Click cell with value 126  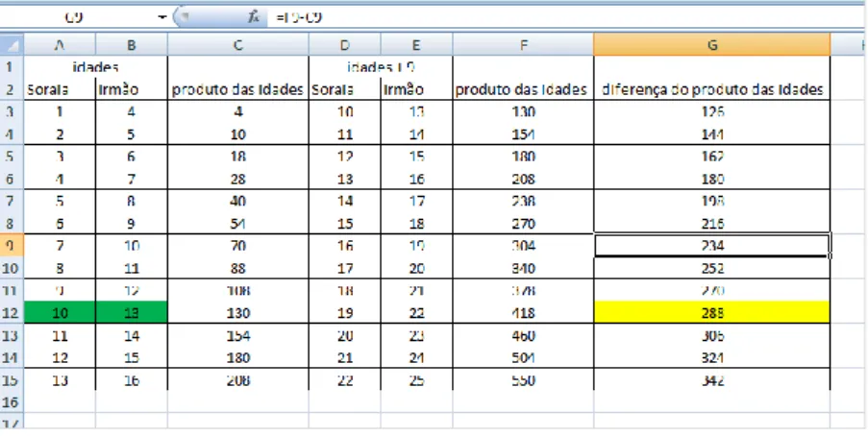point(712,111)
